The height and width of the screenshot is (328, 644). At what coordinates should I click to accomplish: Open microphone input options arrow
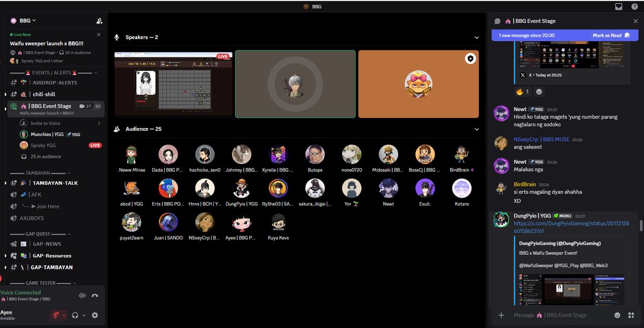pos(64,315)
